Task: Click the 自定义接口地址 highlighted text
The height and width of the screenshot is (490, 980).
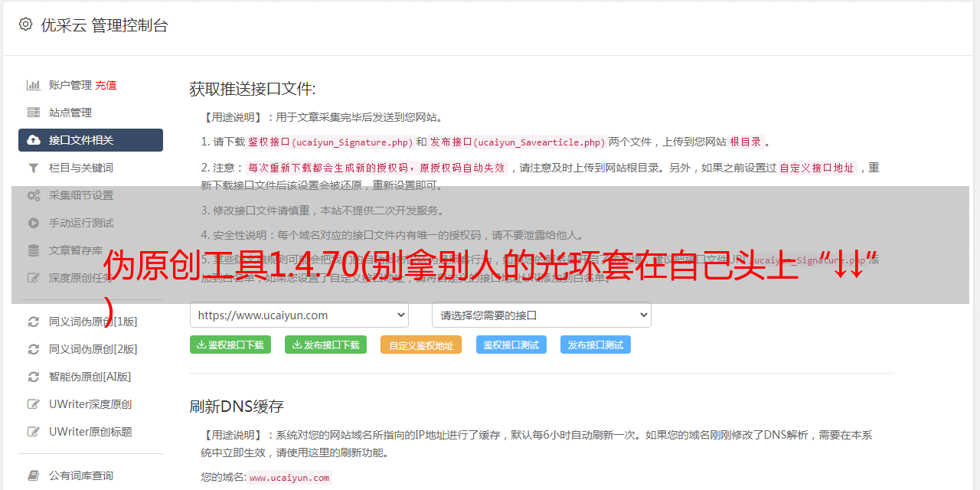Action: coord(817,168)
